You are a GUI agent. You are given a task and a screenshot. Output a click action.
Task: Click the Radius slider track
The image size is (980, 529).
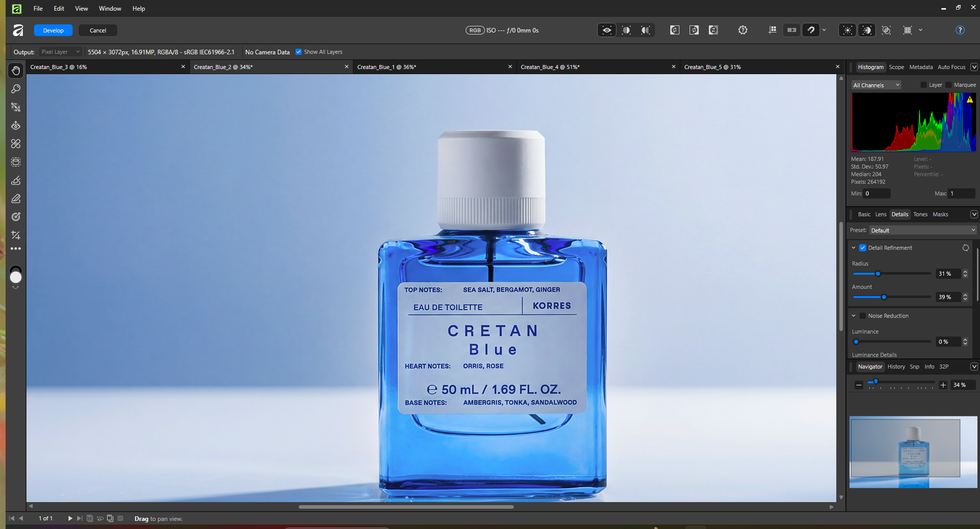click(892, 274)
